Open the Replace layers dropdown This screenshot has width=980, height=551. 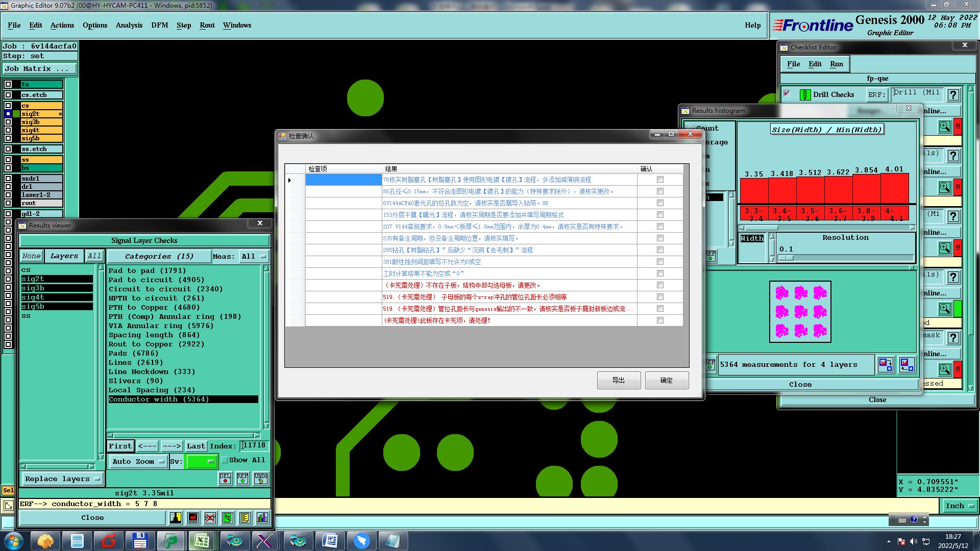(61, 479)
